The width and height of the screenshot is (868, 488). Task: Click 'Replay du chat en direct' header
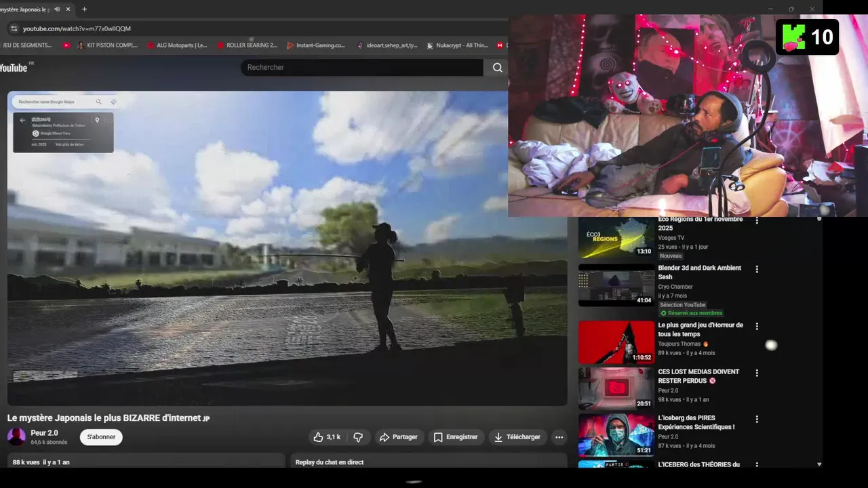tap(330, 462)
